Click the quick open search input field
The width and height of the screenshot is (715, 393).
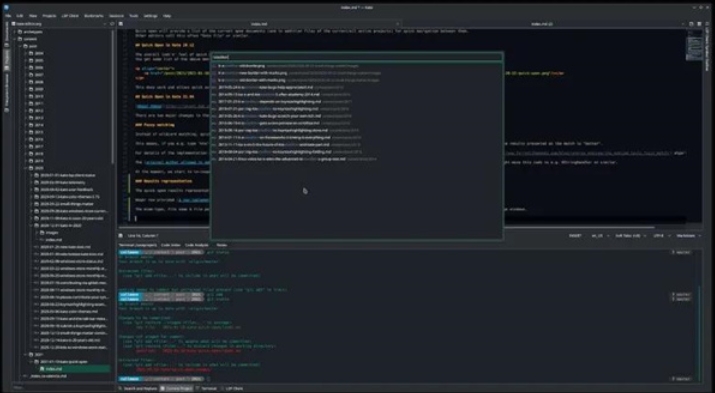[357, 57]
